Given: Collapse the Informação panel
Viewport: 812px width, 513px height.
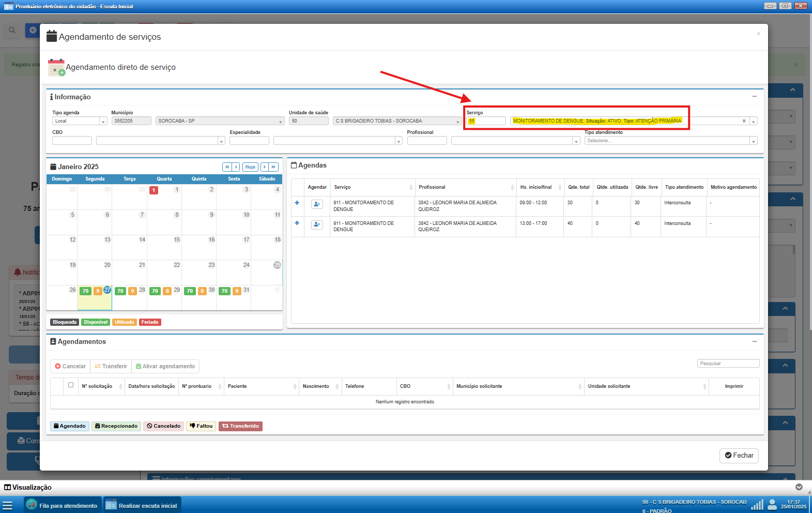Looking at the screenshot, I should click(x=754, y=97).
